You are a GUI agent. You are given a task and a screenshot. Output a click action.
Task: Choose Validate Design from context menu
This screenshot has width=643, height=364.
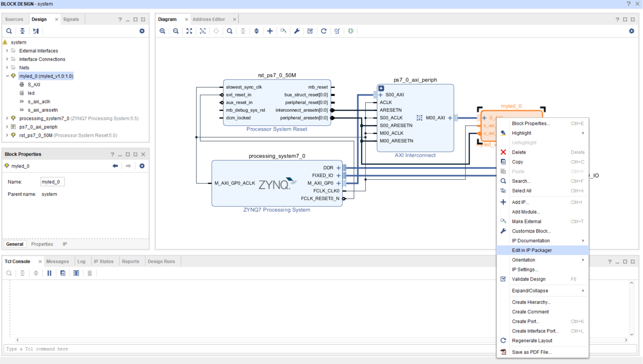point(543,279)
